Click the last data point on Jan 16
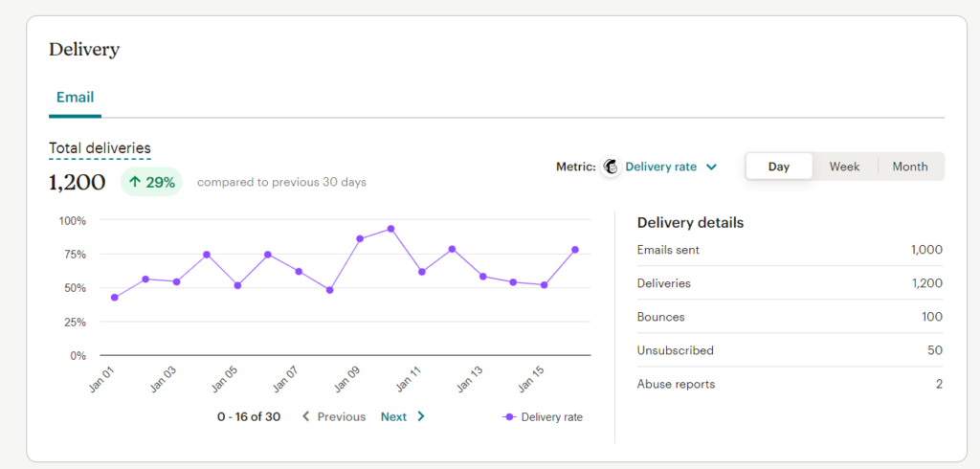 pos(575,250)
